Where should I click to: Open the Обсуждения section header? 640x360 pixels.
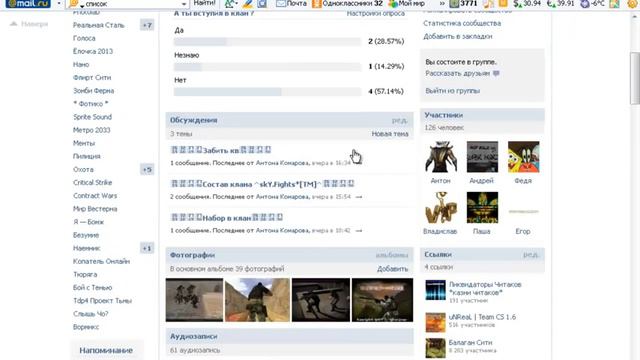(193, 120)
